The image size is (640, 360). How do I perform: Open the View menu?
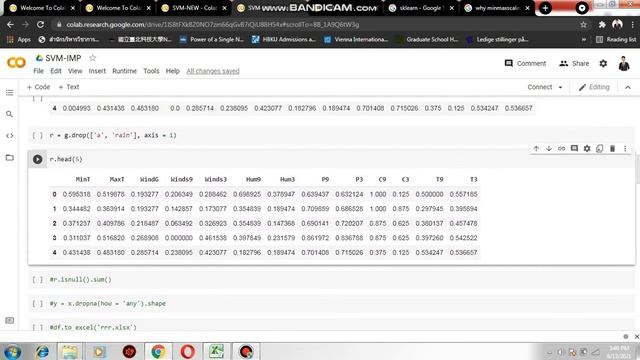(x=75, y=71)
